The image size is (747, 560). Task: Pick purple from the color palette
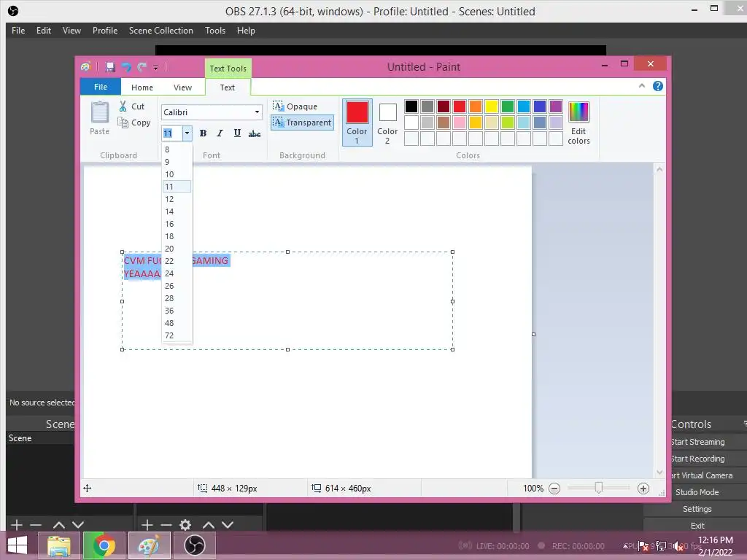tap(556, 106)
